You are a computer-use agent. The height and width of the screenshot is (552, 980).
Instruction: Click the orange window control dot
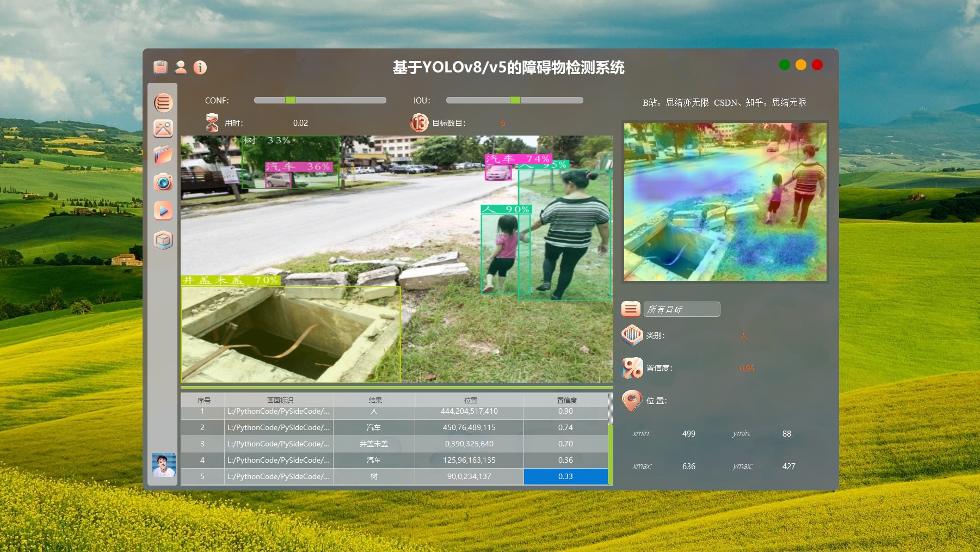[x=801, y=65]
